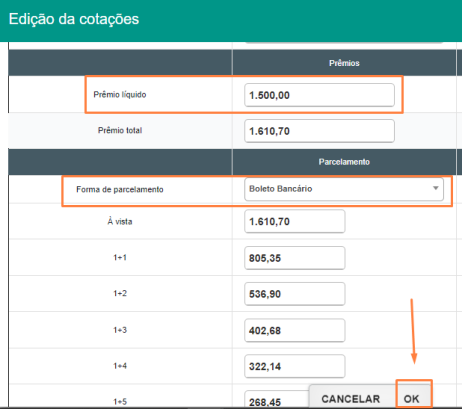Click the Prêmio total label
466x410 pixels.
tap(120, 130)
